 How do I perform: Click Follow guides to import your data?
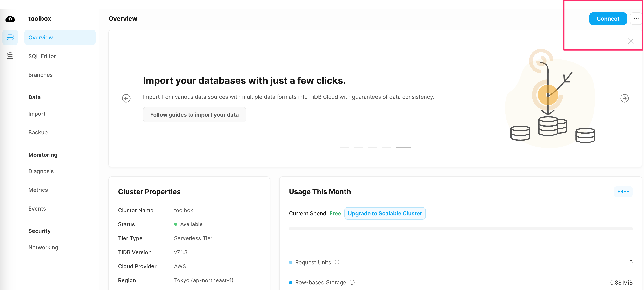pos(194,115)
